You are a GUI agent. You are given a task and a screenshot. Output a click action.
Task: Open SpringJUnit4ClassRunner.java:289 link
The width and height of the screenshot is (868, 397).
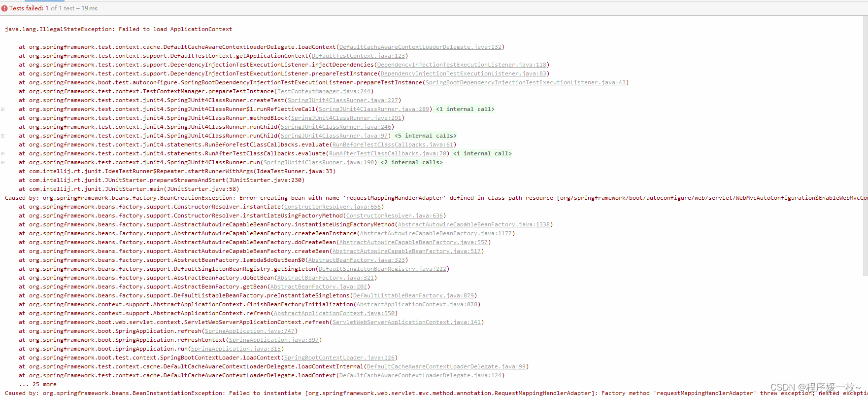coord(374,109)
